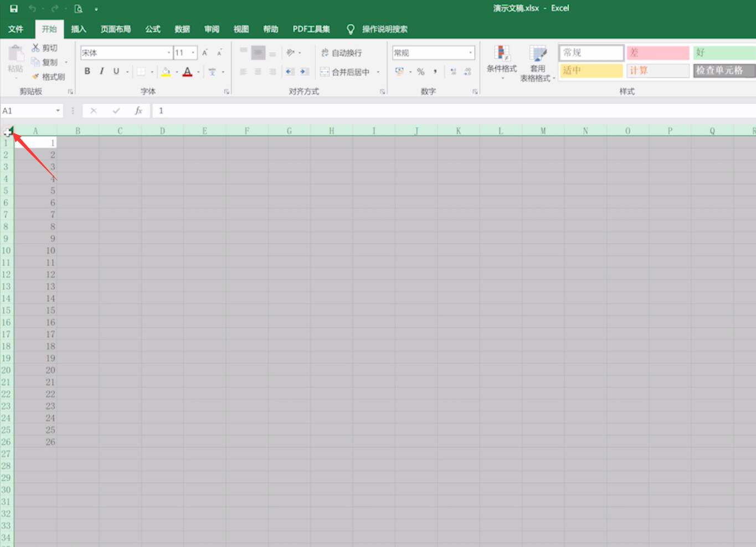Switch to the Data (数据) tab

click(x=182, y=29)
